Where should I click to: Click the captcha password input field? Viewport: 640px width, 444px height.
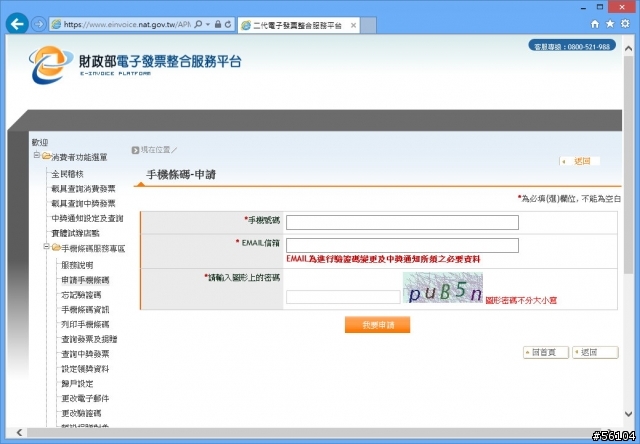point(343,297)
